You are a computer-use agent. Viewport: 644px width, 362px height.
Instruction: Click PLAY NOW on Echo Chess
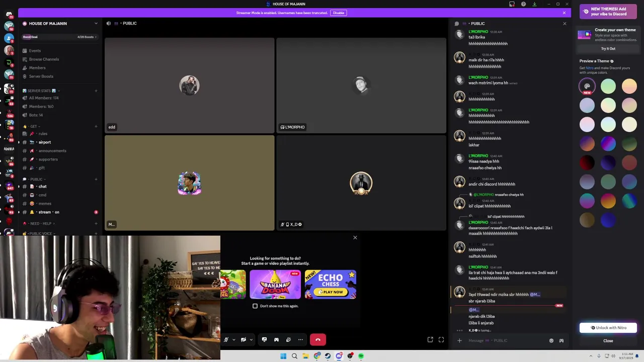click(x=331, y=292)
